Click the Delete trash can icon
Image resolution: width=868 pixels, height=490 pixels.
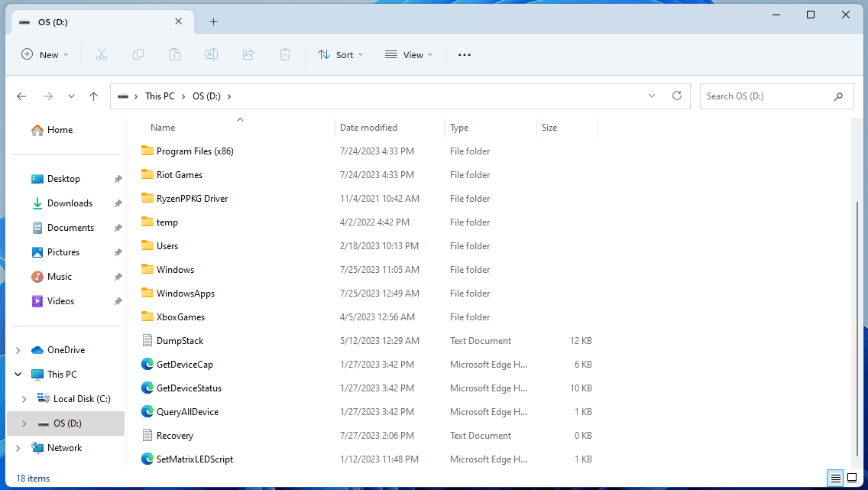click(284, 54)
